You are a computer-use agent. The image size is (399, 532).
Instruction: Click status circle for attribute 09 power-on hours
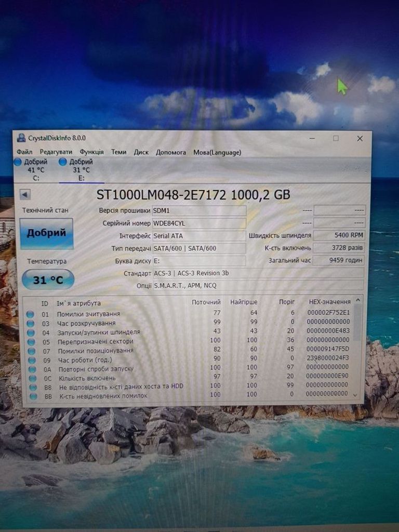32,360
